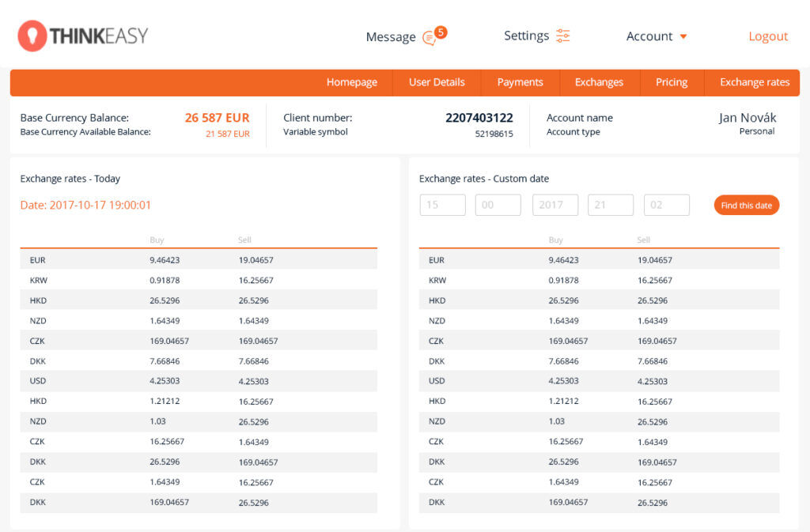The width and height of the screenshot is (810, 532).
Task: Click the ThinkEasy lightbulb logo icon
Action: [x=32, y=36]
